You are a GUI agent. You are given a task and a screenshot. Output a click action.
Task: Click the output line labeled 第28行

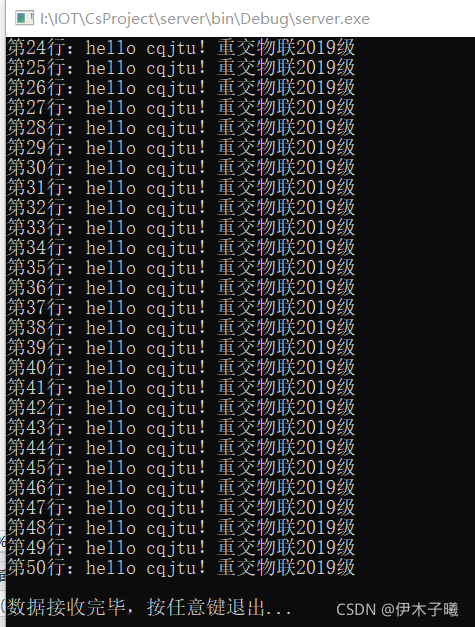181,128
